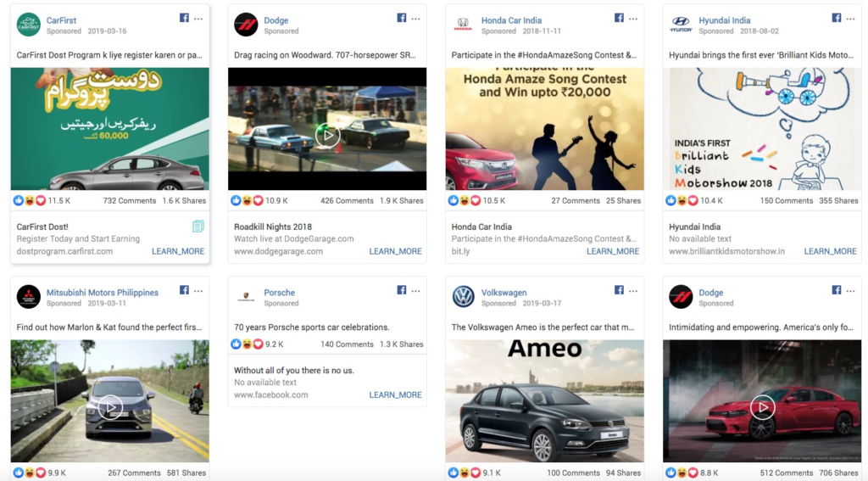
Task: Click the reaction emojis beside 10.4 K
Action: point(682,200)
